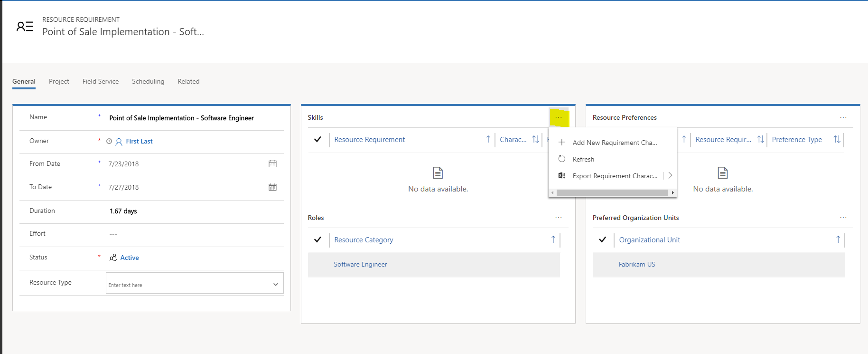Screen dimensions: 868x354
Task: Click sort arrows on Preference Type column
Action: click(x=837, y=139)
